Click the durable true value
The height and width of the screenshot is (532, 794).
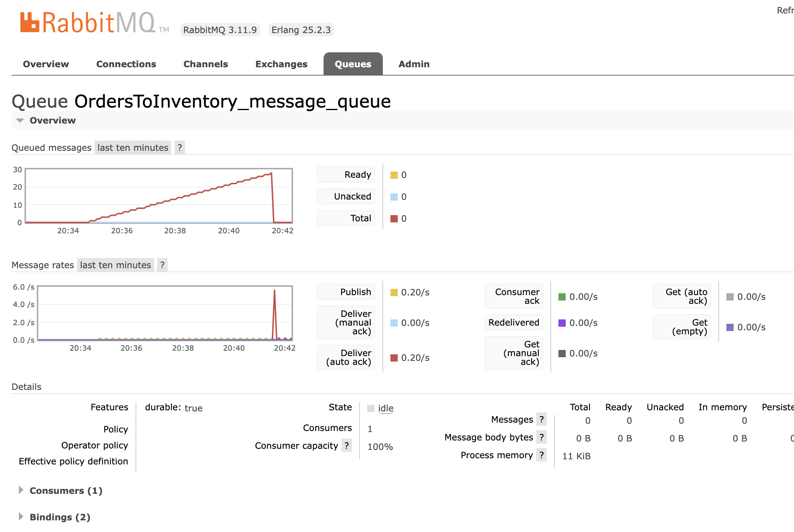tap(193, 408)
